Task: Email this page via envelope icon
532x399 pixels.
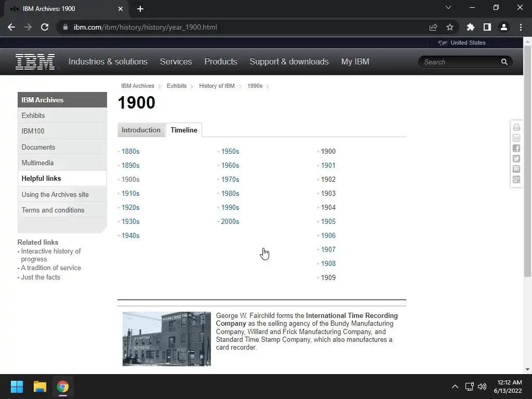Action: coord(516,138)
